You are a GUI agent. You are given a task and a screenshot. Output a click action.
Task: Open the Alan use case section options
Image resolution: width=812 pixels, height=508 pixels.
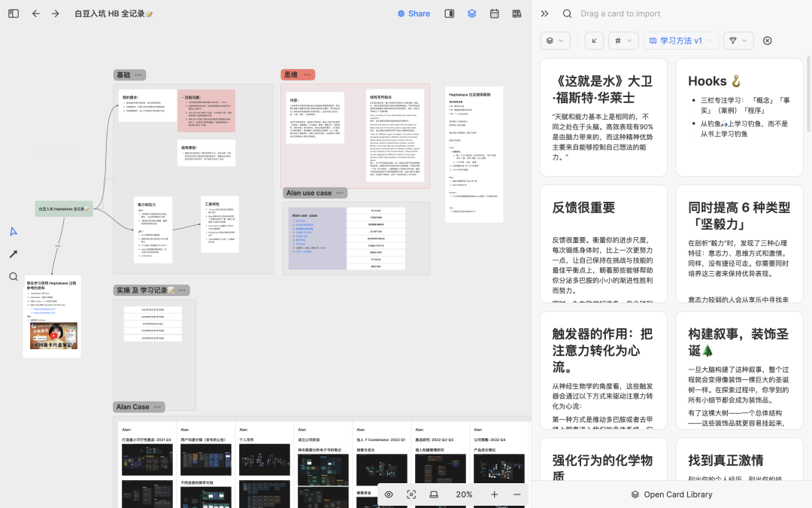[340, 193]
